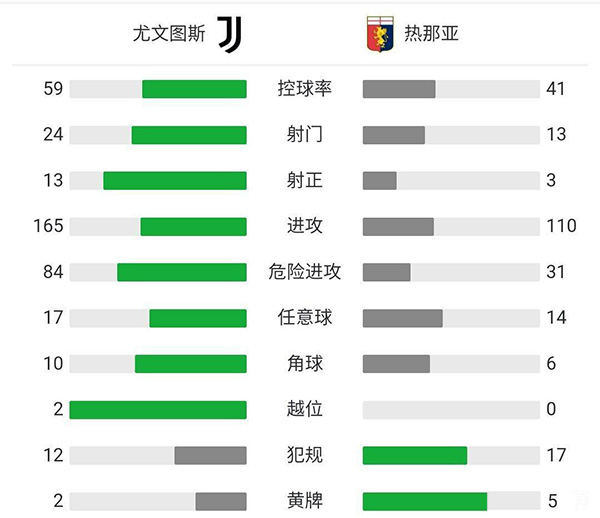This screenshot has height=518, width=600.
Task: Click Juventus gray 犯规 bar
Action: [x=210, y=455]
